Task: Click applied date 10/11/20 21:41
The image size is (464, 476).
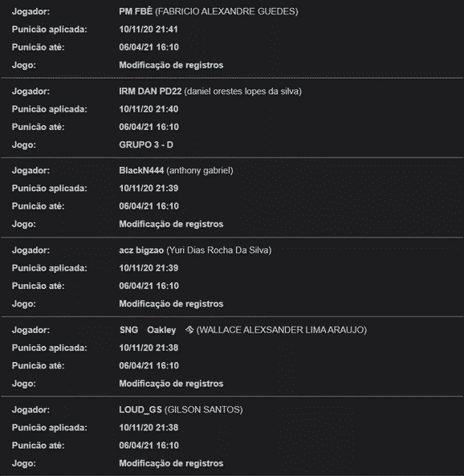Action: tap(149, 30)
